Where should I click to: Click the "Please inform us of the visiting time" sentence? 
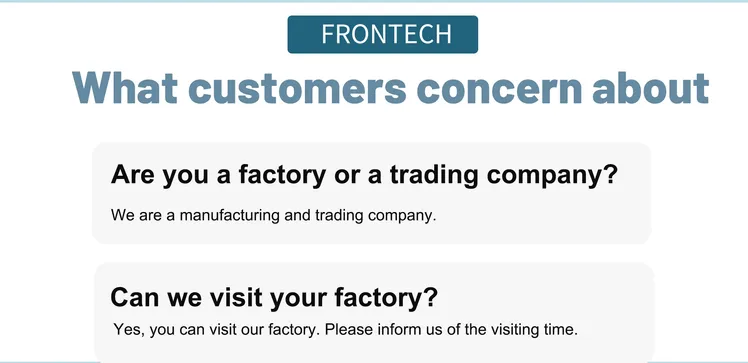tap(451, 330)
